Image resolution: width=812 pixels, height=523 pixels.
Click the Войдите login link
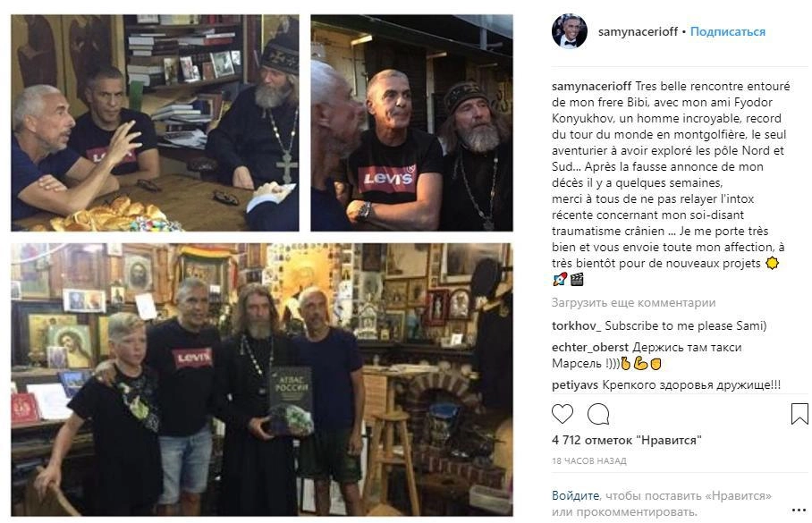[575, 496]
